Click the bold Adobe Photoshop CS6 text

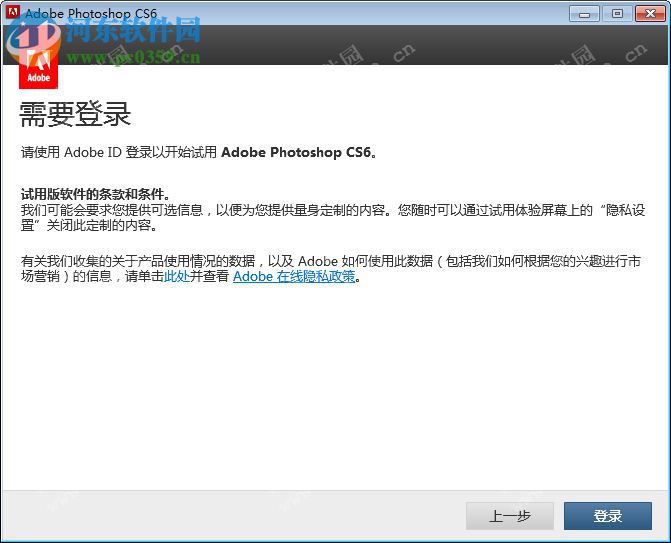(x=296, y=152)
